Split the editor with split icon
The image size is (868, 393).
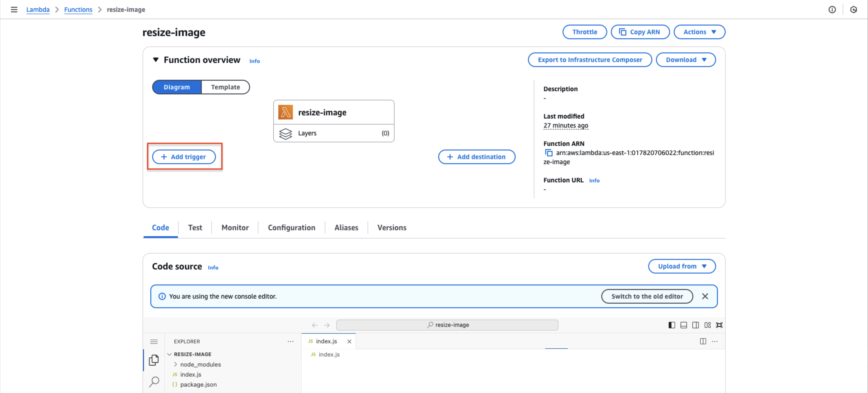(703, 341)
